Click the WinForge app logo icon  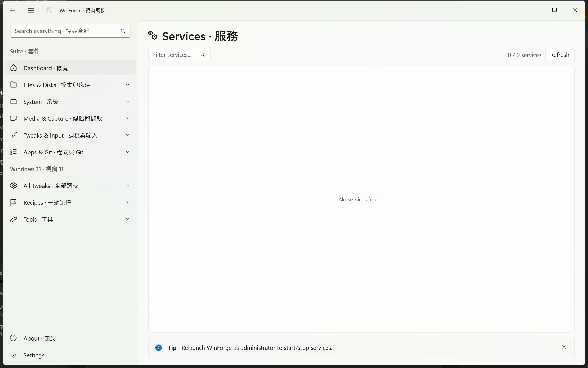(x=49, y=10)
